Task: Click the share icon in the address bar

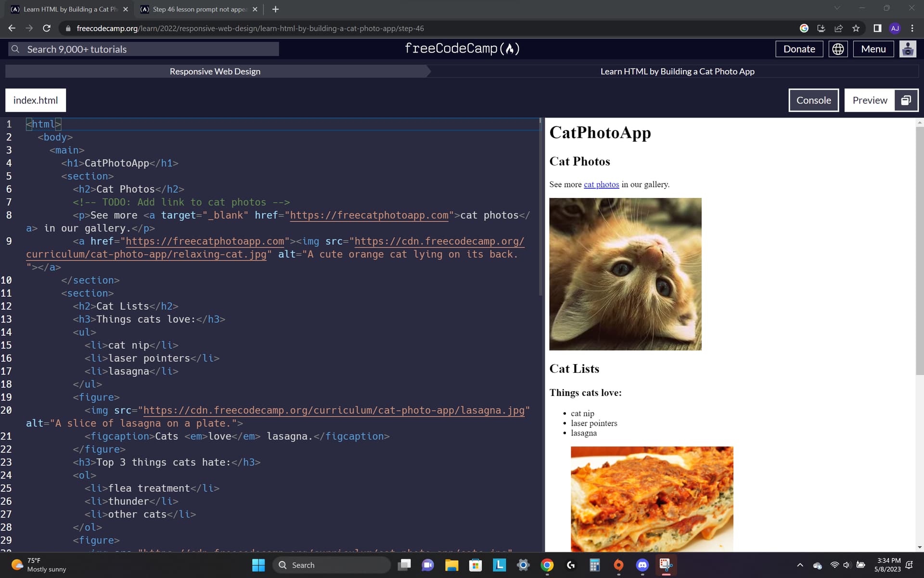Action: coord(839,28)
